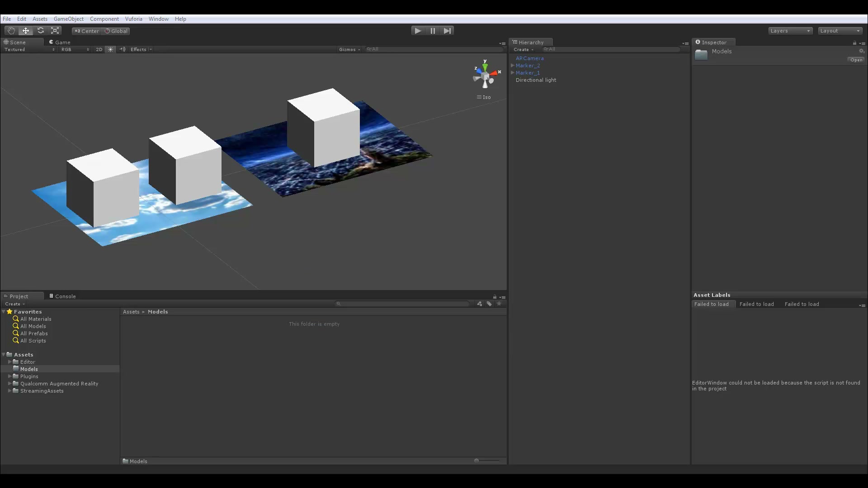
Task: Open the Edit menu
Action: [22, 19]
